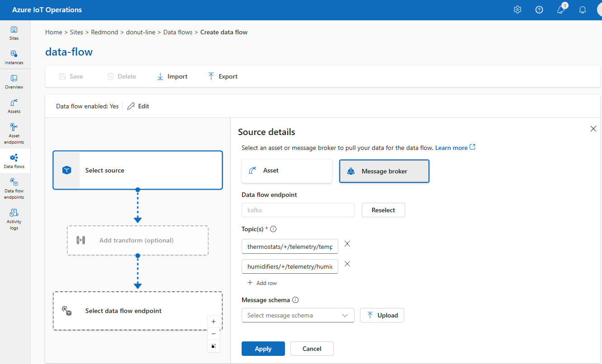Show Topic(s) info tooltip icon
The image size is (602, 364).
tap(273, 229)
